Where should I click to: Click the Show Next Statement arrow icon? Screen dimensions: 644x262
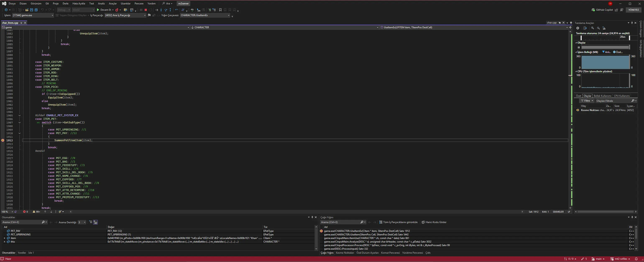coord(156,10)
